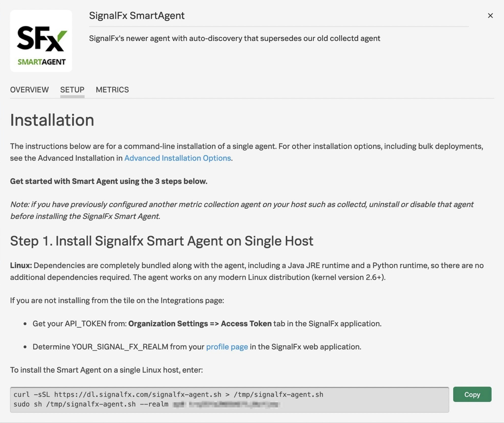Click the SignalFx SmartAgent title
The image size is (504, 423).
coord(137,16)
